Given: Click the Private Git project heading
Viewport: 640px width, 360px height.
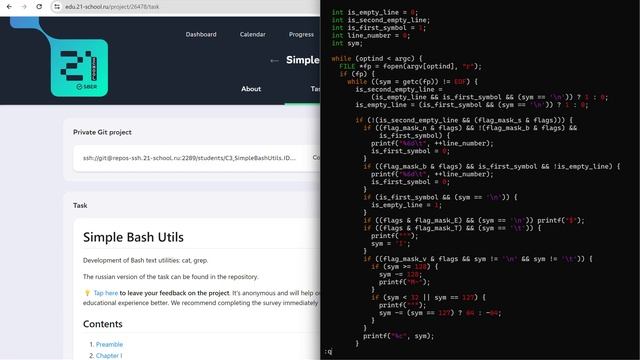Looking at the screenshot, I should point(102,132).
